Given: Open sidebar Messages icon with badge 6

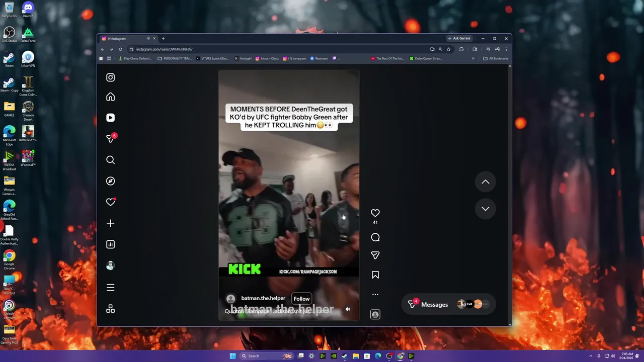Looking at the screenshot, I should coord(111,138).
